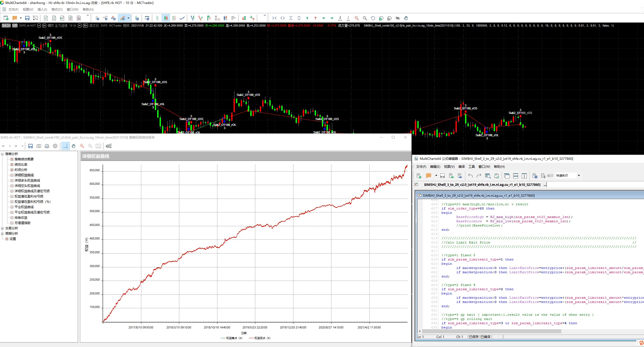Activate the hand pan tool in chart toolbar
The width and height of the screenshot is (644, 347).
pos(406,18)
